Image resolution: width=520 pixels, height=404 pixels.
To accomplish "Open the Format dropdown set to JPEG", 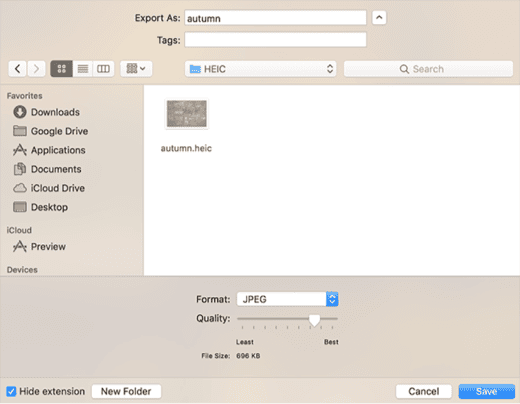I will tap(287, 299).
